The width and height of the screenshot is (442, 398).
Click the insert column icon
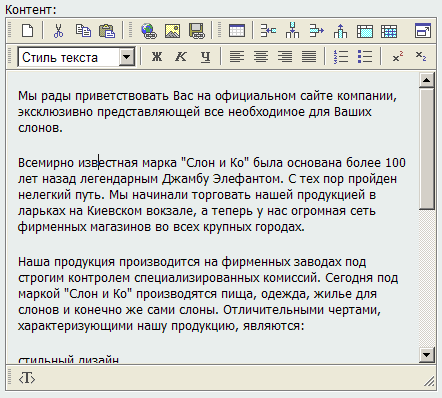(x=292, y=31)
